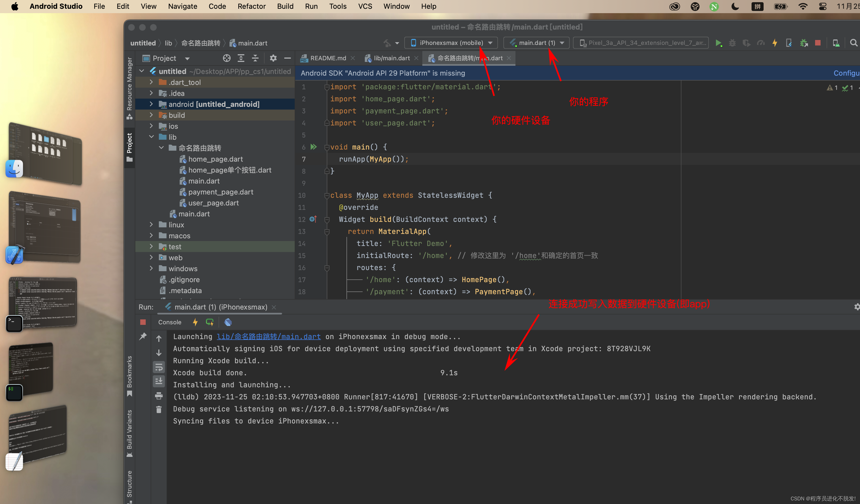860x504 pixels.
Task: Click the print icon in console sidebar
Action: pyautogui.click(x=159, y=396)
